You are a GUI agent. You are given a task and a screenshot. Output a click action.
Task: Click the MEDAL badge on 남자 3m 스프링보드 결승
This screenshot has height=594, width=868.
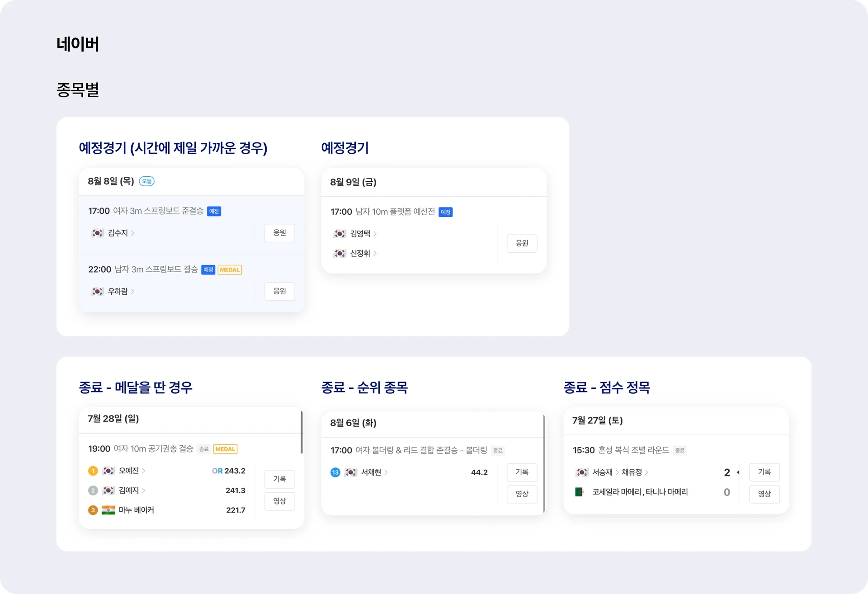[230, 270]
